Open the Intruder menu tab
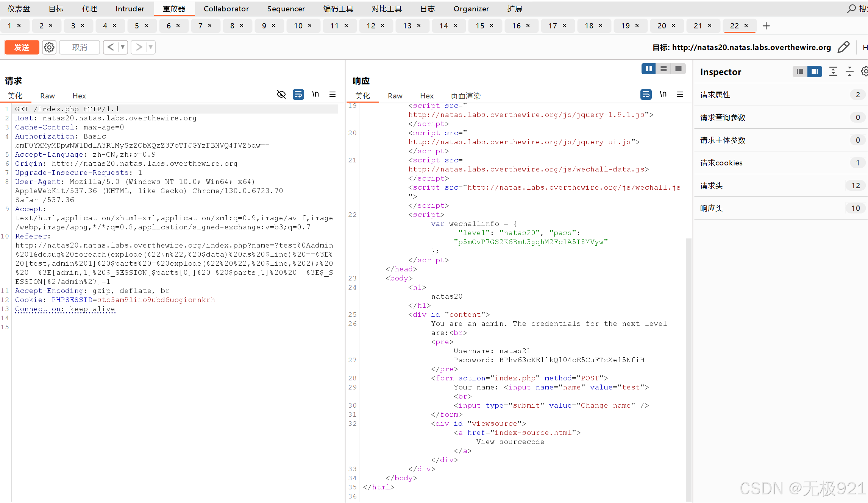The image size is (868, 503). pyautogui.click(x=130, y=9)
